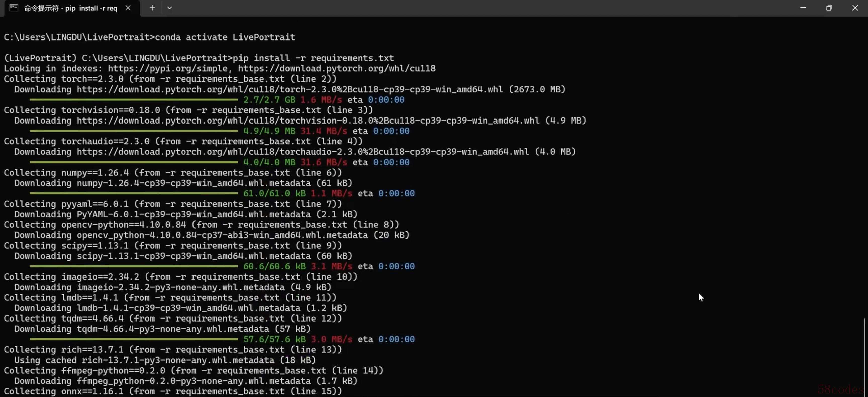Open a new terminal tab

click(x=152, y=8)
